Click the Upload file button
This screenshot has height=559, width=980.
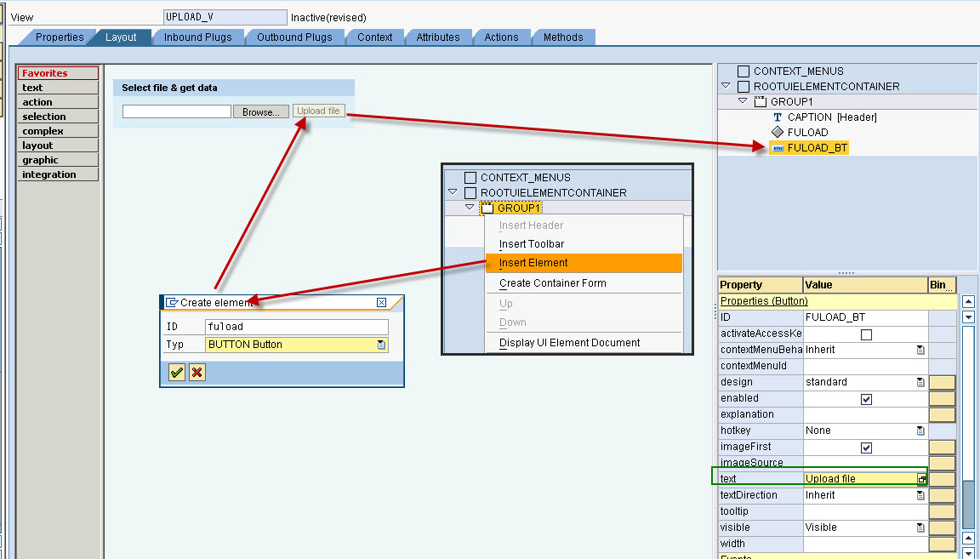[x=318, y=111]
